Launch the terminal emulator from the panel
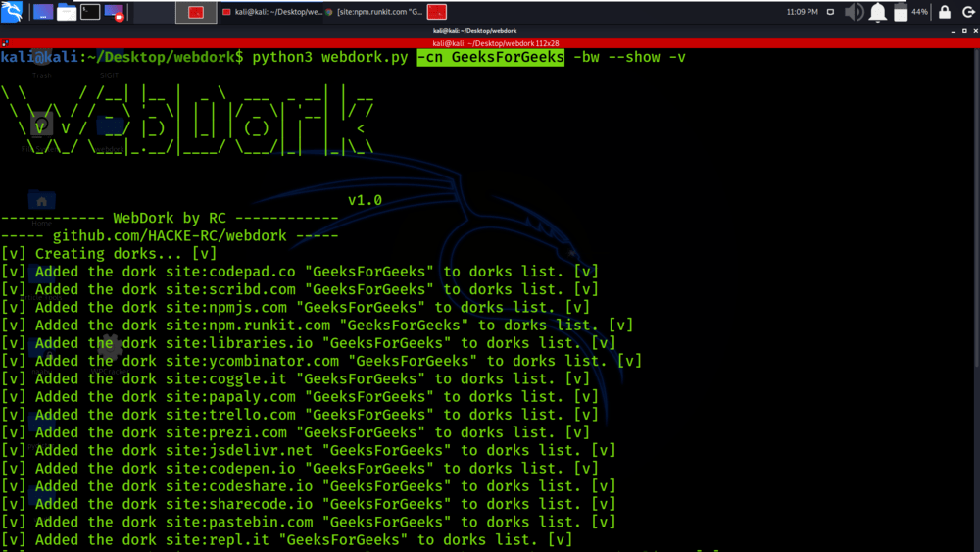Viewport: 980px width, 552px height. point(90,12)
